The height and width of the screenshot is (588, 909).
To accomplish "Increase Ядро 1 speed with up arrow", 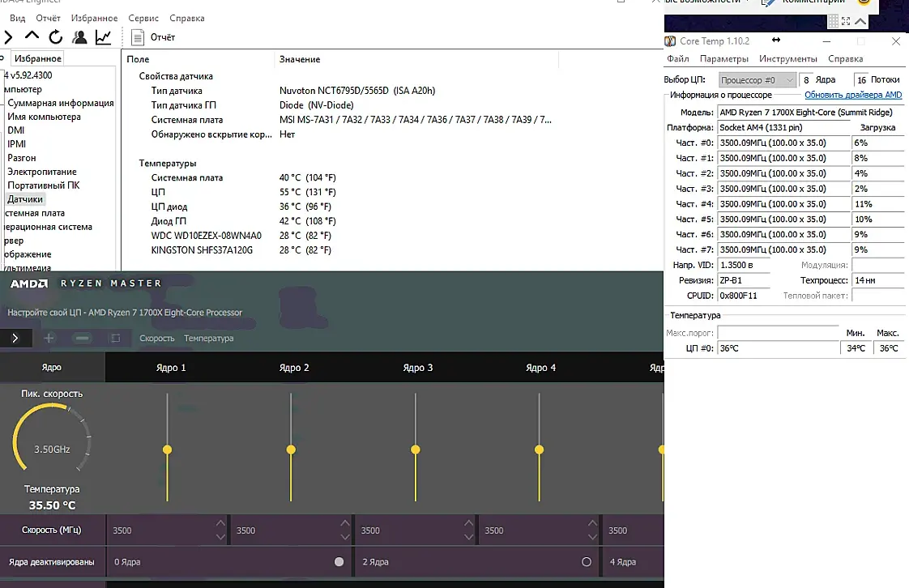I will [x=220, y=523].
